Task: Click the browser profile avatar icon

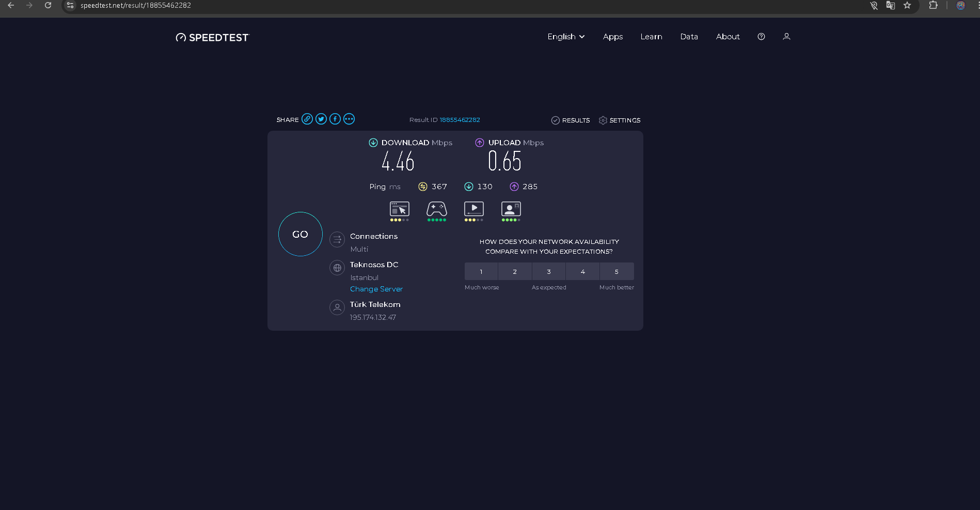Action: pos(960,5)
